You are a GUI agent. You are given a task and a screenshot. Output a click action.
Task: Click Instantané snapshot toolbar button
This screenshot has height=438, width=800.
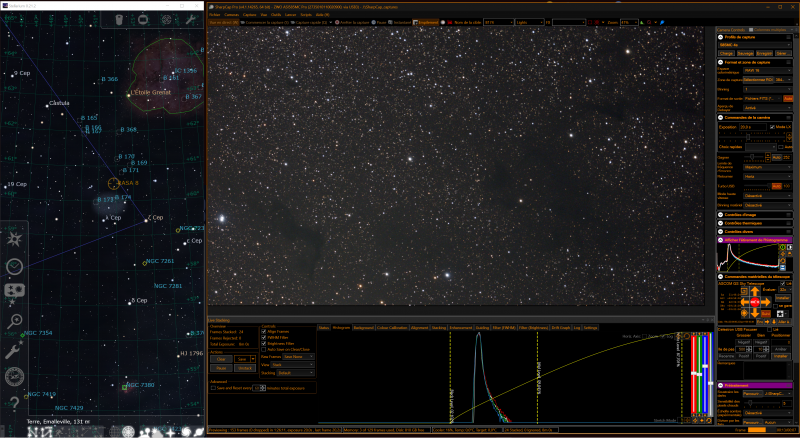(x=399, y=22)
